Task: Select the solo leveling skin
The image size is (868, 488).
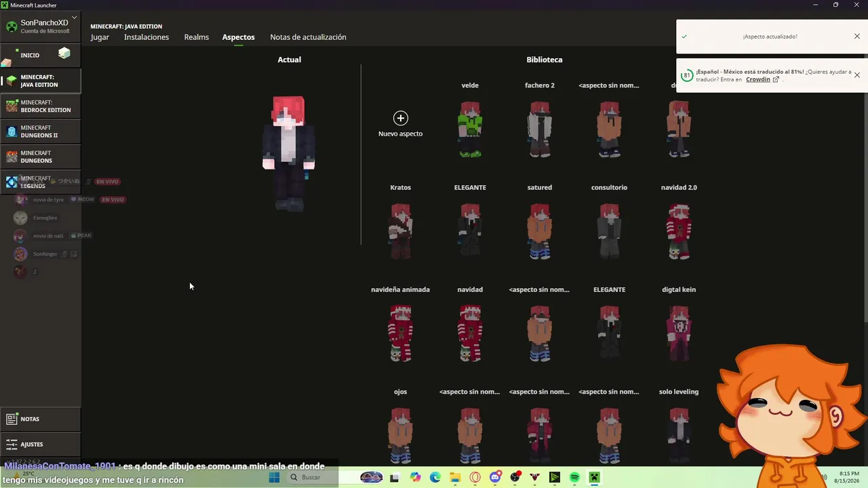Action: [679, 435]
